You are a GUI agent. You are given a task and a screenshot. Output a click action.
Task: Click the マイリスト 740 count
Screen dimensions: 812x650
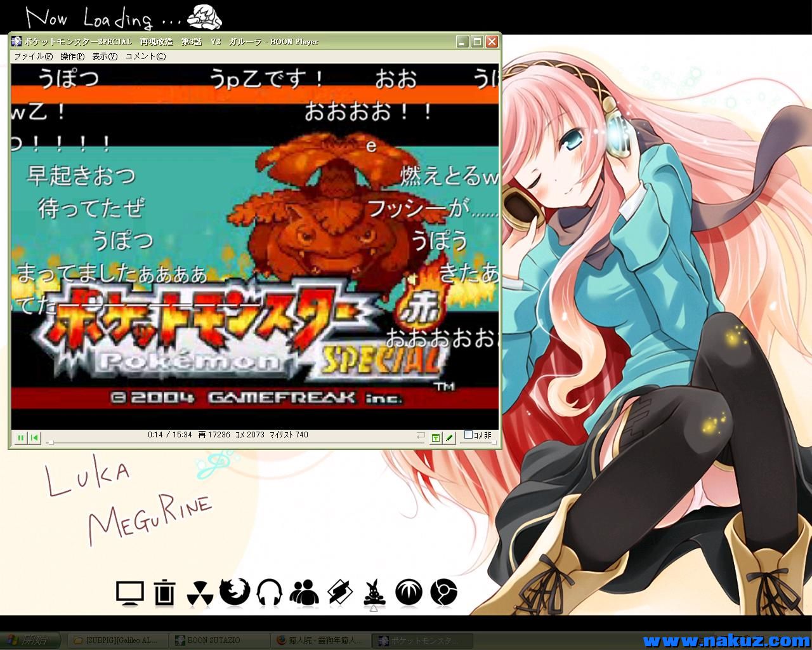point(289,435)
